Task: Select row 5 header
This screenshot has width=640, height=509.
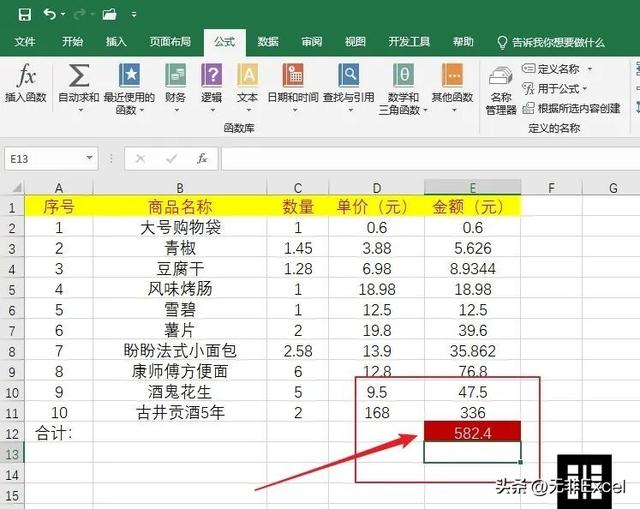Action: (x=12, y=289)
